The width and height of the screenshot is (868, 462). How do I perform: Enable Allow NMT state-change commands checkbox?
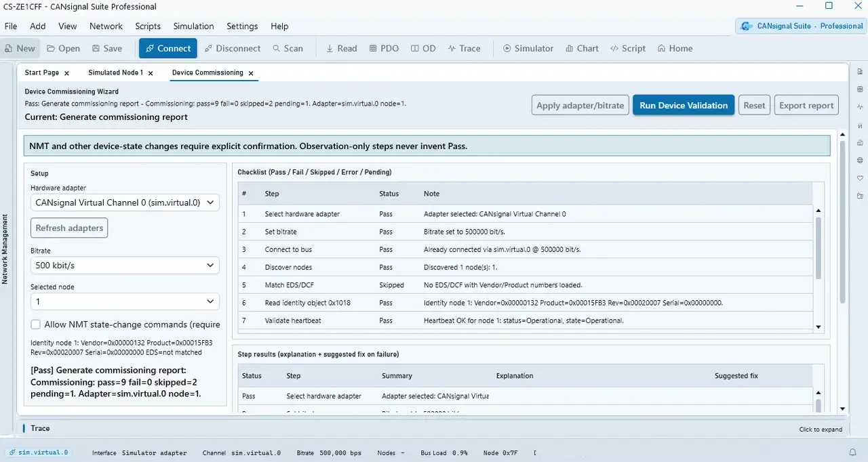pos(36,324)
